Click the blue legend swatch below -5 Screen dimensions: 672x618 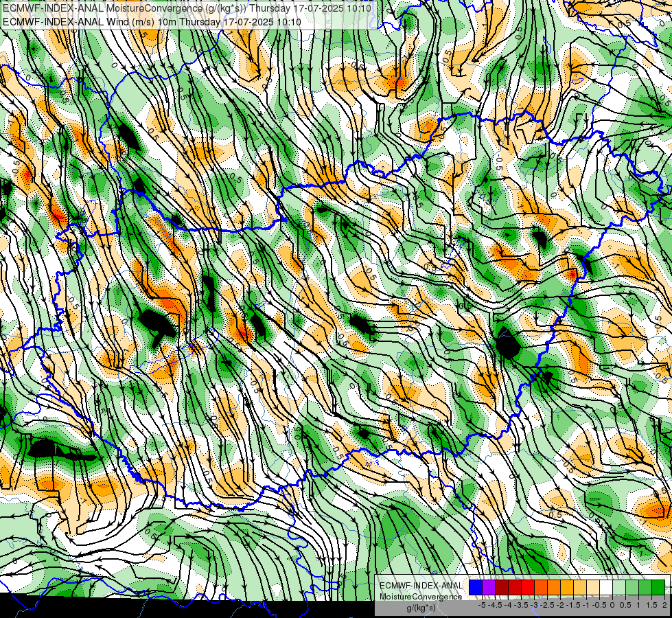(476, 588)
